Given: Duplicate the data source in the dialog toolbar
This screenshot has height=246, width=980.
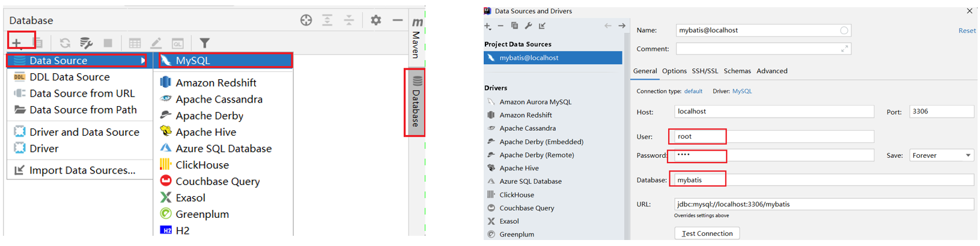Looking at the screenshot, I should point(514,26).
